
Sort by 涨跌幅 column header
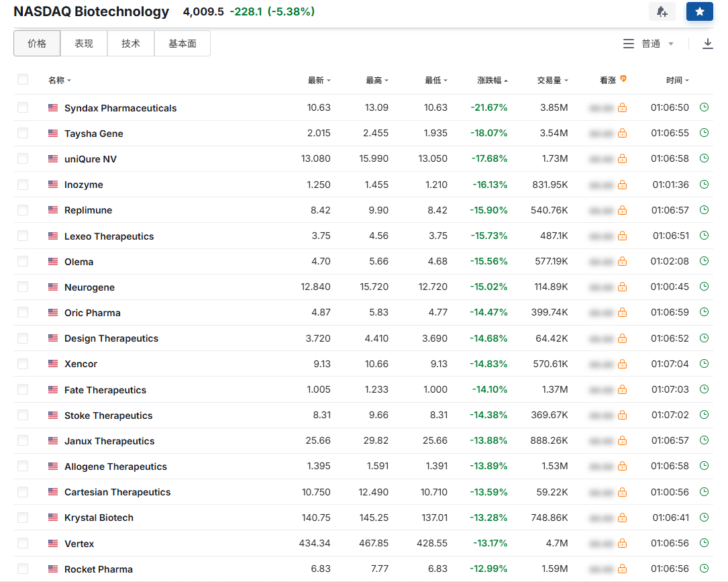[x=492, y=81]
